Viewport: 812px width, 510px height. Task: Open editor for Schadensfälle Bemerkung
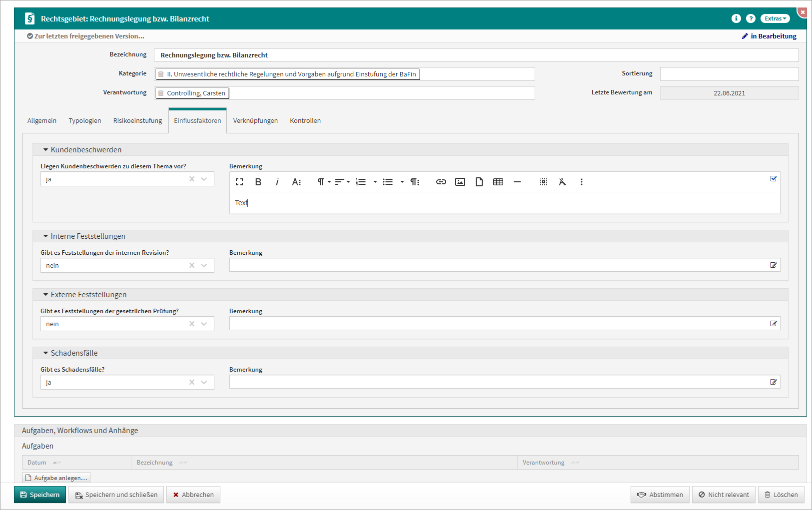pyautogui.click(x=773, y=382)
